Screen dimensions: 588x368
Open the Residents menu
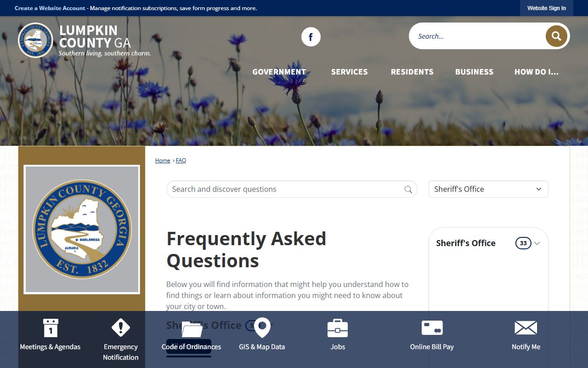(412, 72)
